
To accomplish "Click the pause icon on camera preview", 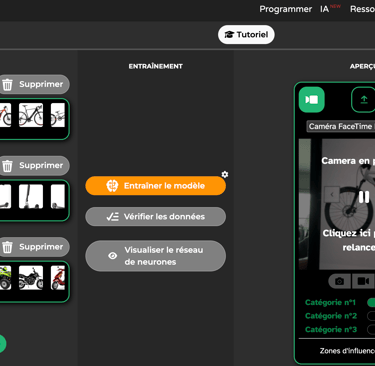I will tap(364, 197).
